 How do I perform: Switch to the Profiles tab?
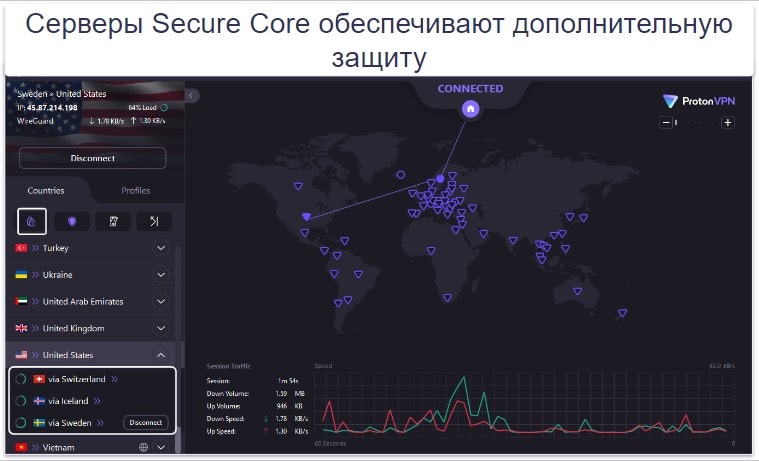click(136, 191)
